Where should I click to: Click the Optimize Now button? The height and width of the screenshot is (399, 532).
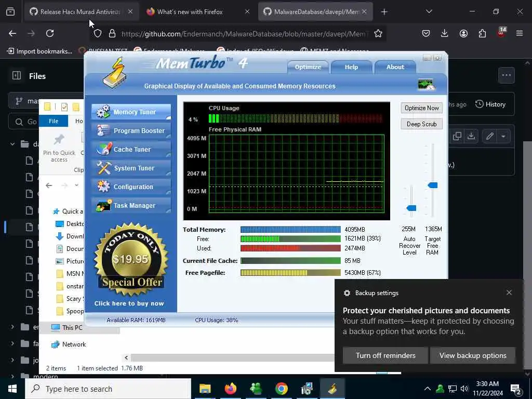[x=421, y=108]
